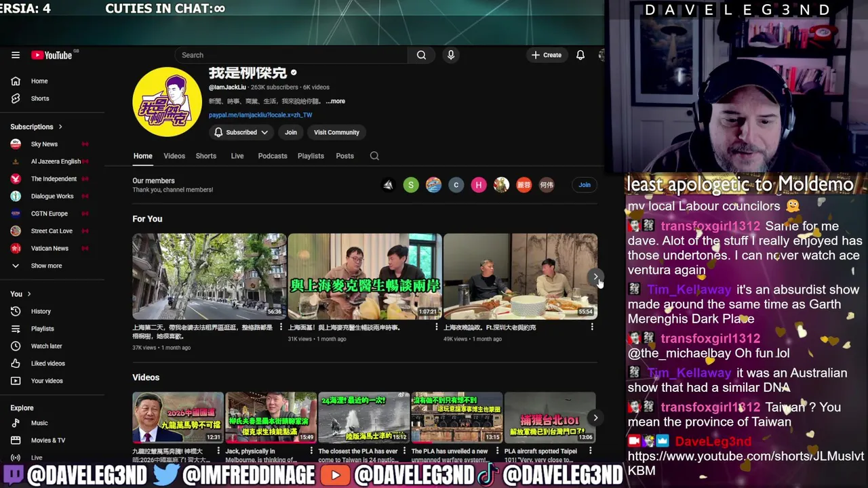Activate voice search microphone

(451, 55)
